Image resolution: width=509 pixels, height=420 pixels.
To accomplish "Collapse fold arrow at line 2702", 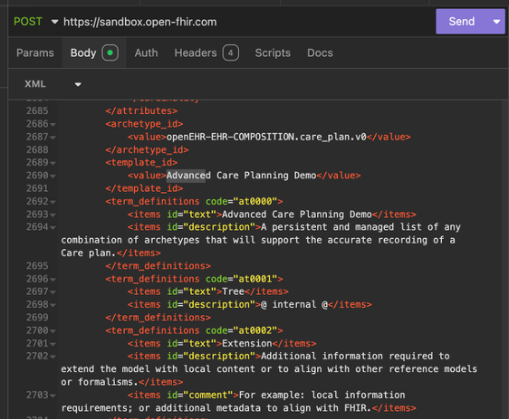I will click(x=53, y=357).
